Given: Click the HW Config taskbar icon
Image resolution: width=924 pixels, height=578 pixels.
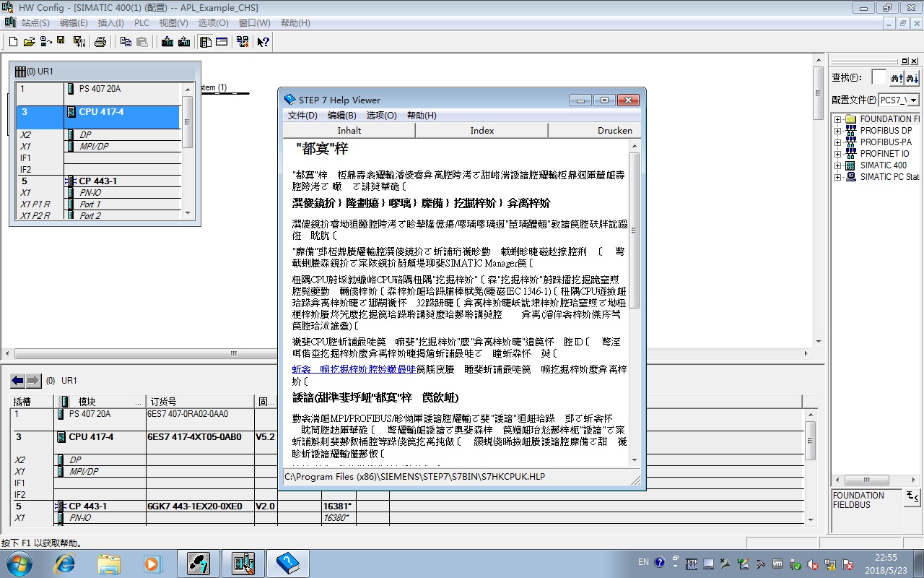Looking at the screenshot, I should [x=243, y=562].
